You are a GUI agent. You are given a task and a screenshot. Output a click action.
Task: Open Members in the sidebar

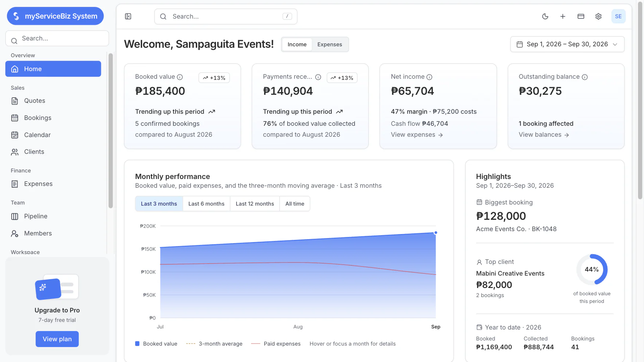[x=53, y=233]
